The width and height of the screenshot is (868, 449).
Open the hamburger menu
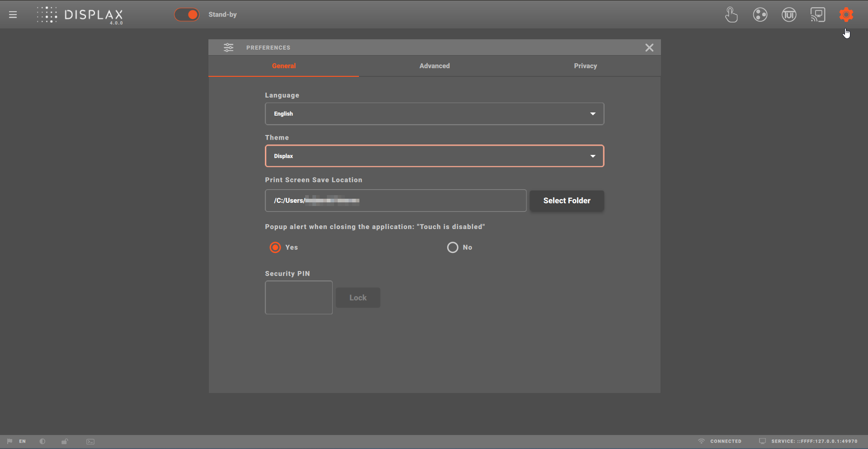tap(13, 14)
